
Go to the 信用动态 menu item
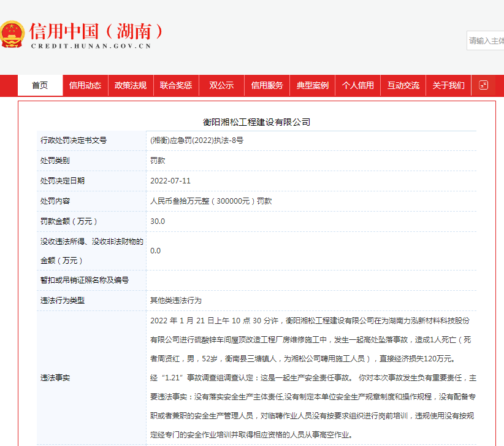[x=85, y=86]
